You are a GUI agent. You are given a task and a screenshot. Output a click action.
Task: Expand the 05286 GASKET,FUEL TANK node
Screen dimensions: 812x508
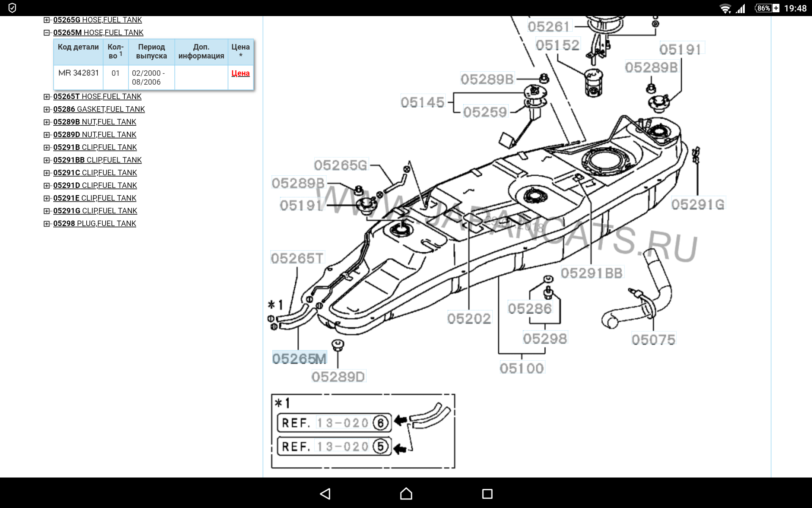tap(47, 109)
